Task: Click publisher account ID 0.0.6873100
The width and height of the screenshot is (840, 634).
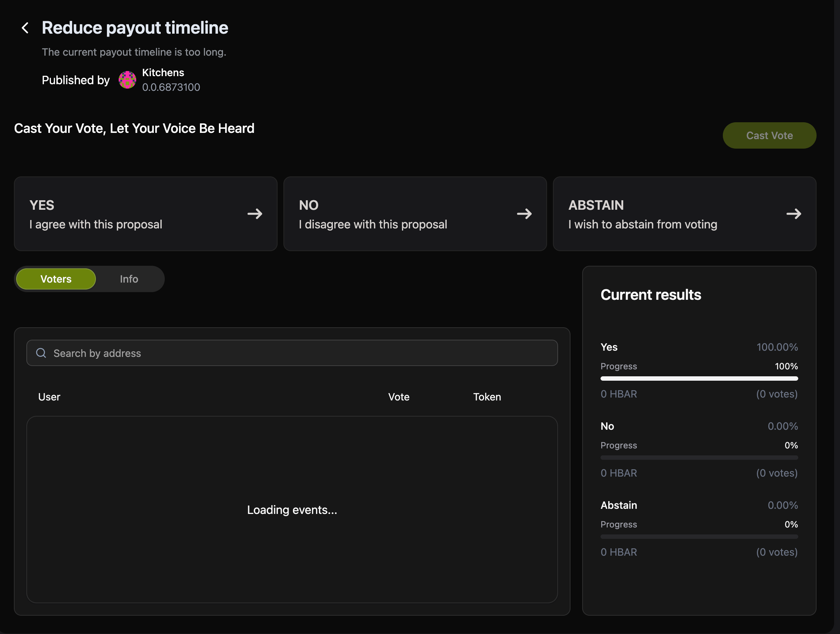Action: click(x=171, y=87)
